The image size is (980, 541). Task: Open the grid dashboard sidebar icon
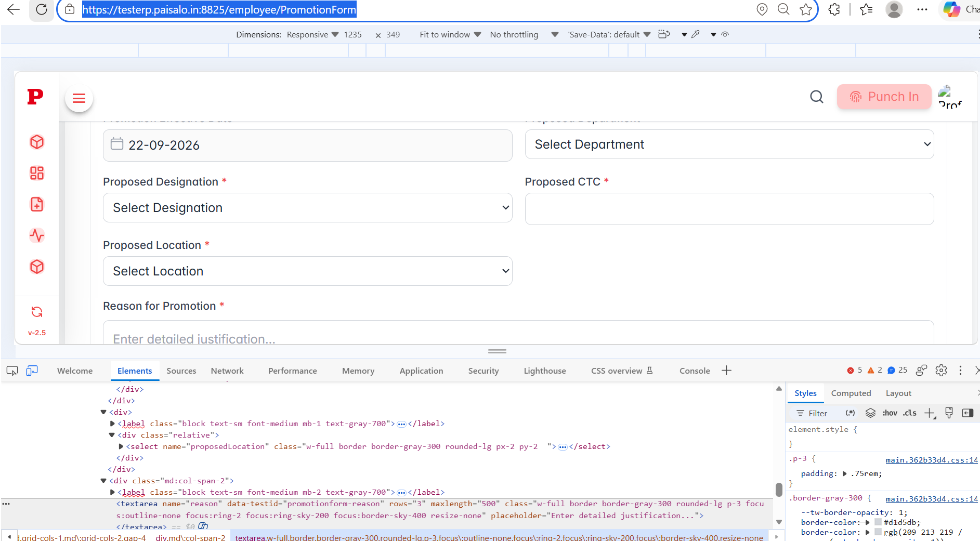[37, 173]
